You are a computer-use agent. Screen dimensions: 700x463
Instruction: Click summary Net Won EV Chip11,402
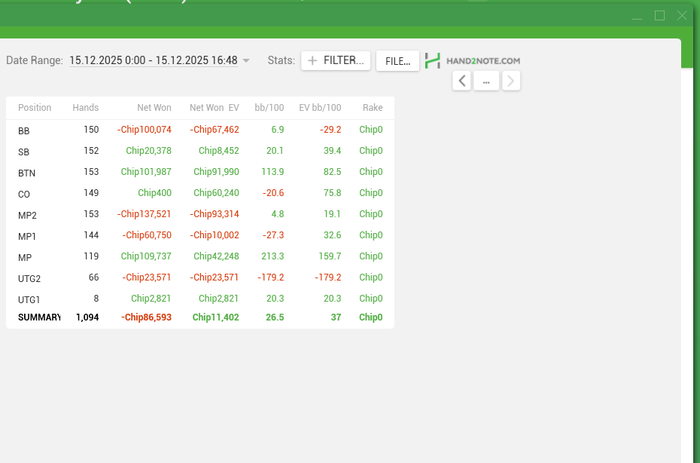(216, 317)
